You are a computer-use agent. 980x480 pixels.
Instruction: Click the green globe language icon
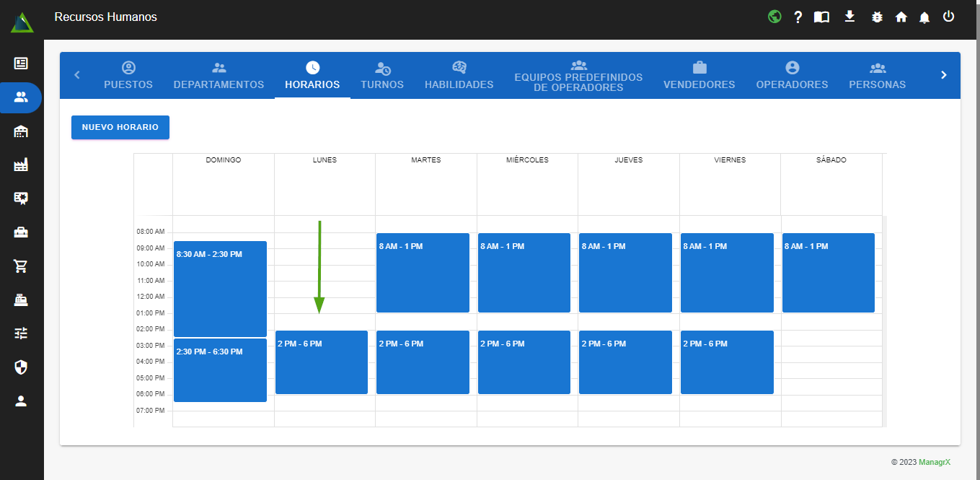pyautogui.click(x=774, y=17)
